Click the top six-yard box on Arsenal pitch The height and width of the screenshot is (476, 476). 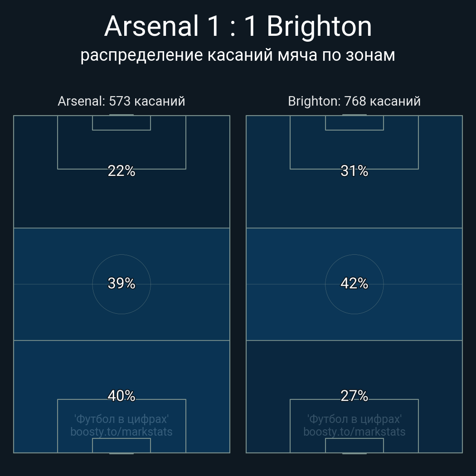pyautogui.click(x=121, y=123)
